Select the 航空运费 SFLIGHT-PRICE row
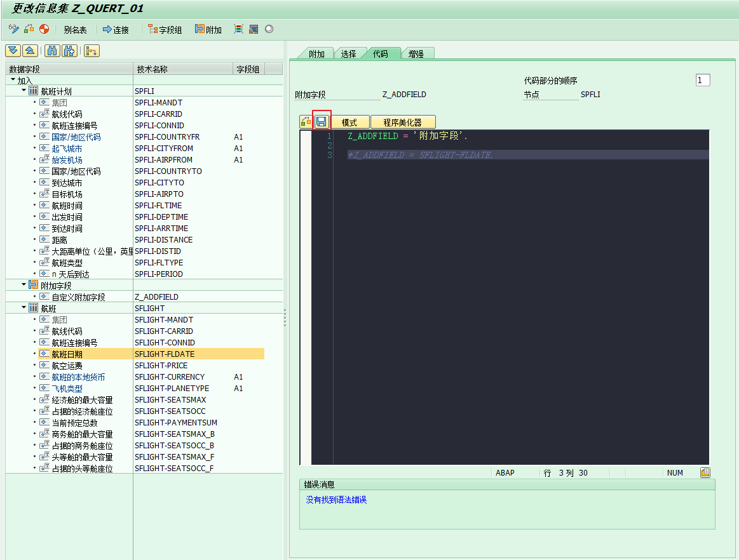Viewport: 739px width, 560px height. pyautogui.click(x=67, y=366)
